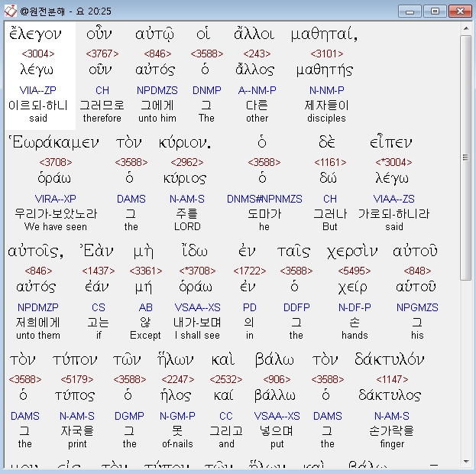Open Strong's number <5495>
The image size is (476, 474).
(355, 271)
